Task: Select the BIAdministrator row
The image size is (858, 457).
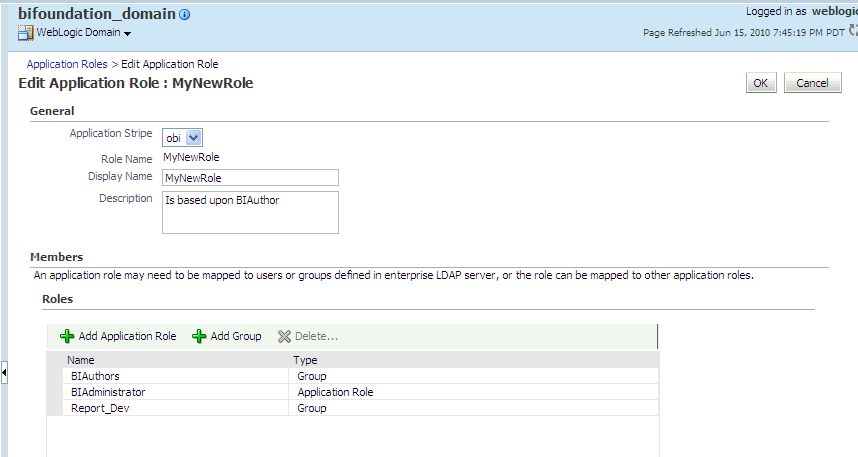Action: pyautogui.click(x=353, y=392)
